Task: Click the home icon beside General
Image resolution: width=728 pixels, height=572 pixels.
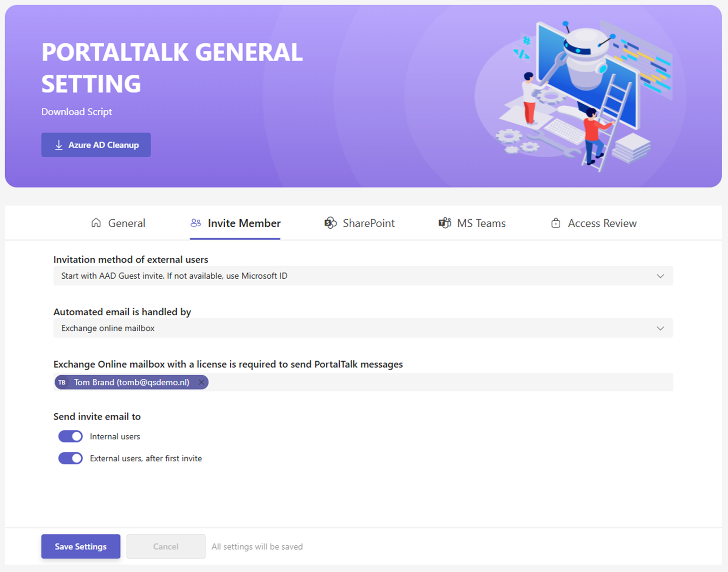Action: click(96, 223)
